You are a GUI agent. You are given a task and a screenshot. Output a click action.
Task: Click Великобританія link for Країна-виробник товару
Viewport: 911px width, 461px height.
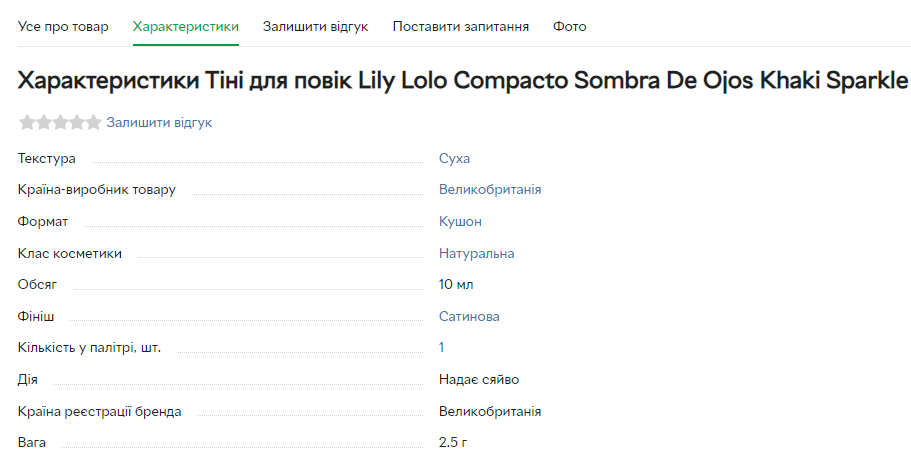[x=490, y=190]
